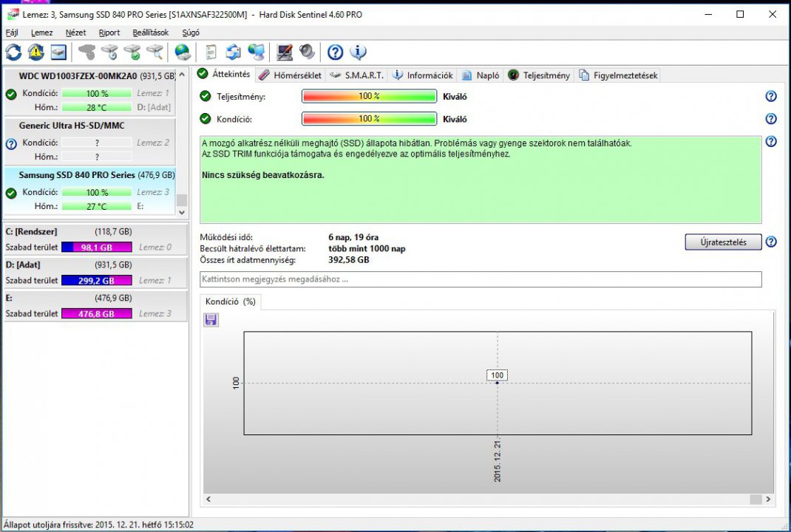Click the blue help question mark toolbar icon
The image size is (791, 532).
(336, 52)
